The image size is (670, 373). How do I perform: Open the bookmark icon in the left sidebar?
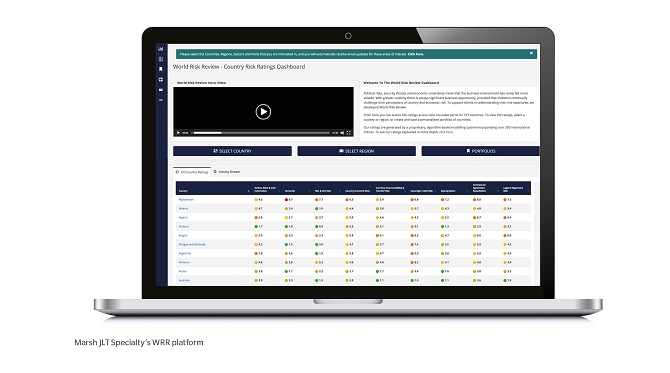click(x=161, y=69)
